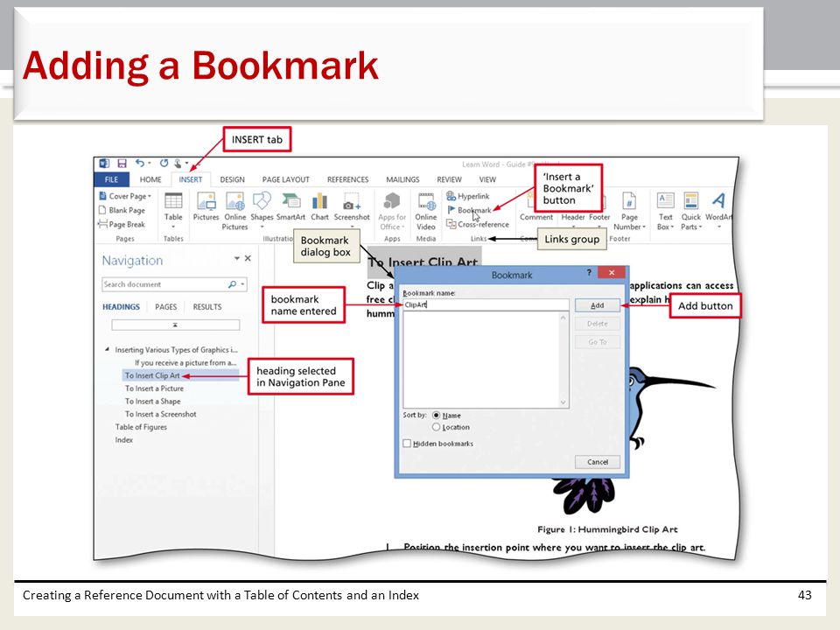Viewport: 840px width, 630px height.
Task: Click the Word application icon
Action: pyautogui.click(x=105, y=163)
